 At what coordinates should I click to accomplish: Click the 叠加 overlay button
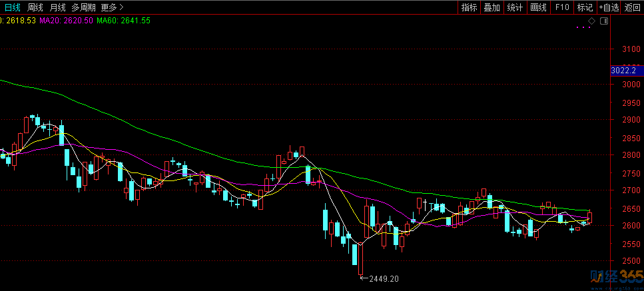coord(492,7)
